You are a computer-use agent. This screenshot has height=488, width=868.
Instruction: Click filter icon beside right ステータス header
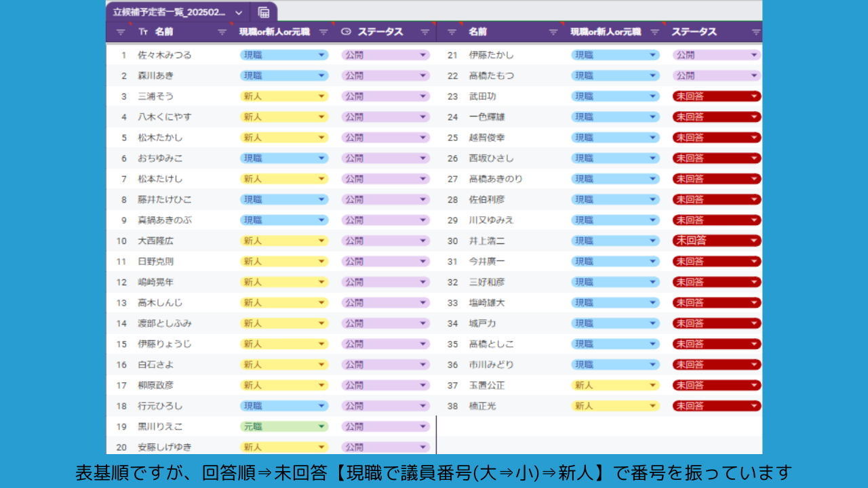pyautogui.click(x=756, y=32)
